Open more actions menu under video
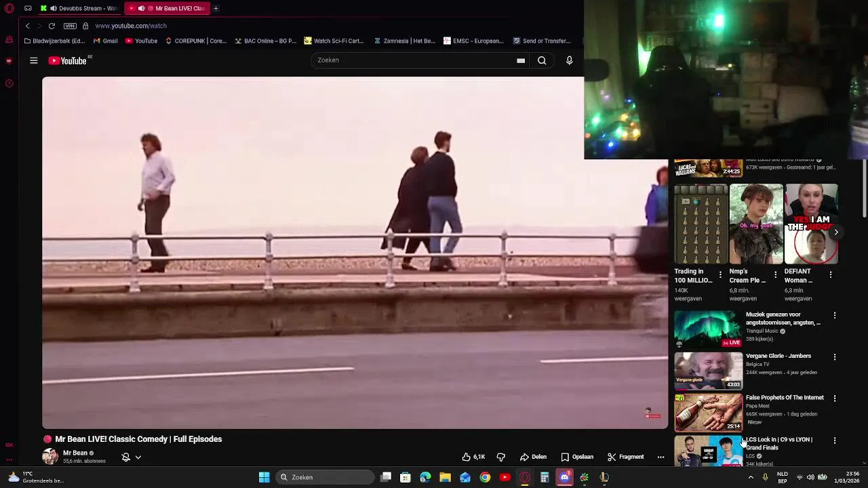The width and height of the screenshot is (868, 488). (x=660, y=457)
